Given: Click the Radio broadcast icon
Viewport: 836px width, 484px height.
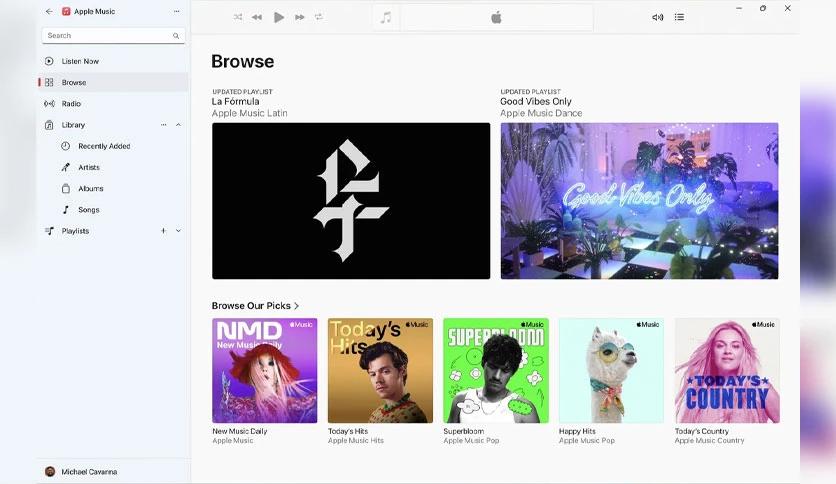Looking at the screenshot, I should pos(49,104).
